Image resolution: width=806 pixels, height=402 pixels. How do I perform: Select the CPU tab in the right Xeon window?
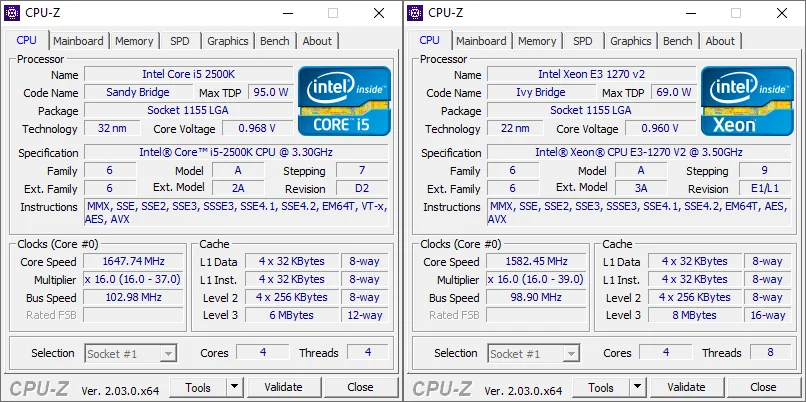(x=429, y=40)
